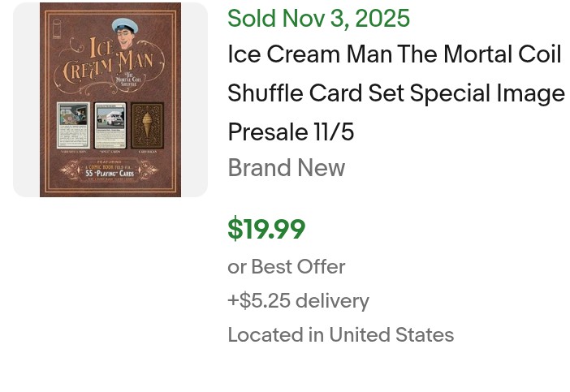Open the Ice Cream Man Mortal Coil listing title

pyautogui.click(x=395, y=93)
